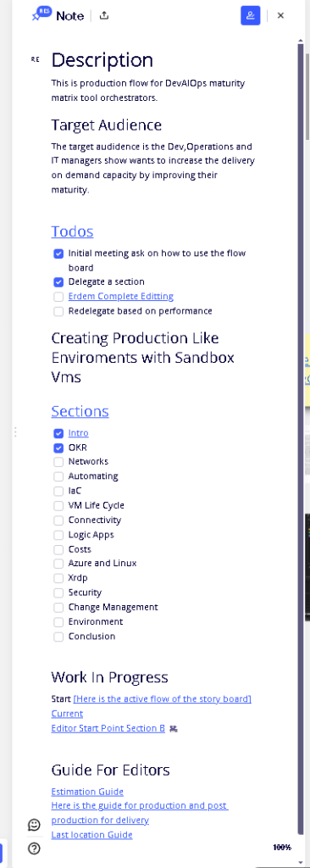Check the Logic Apps checkbox

58,536
